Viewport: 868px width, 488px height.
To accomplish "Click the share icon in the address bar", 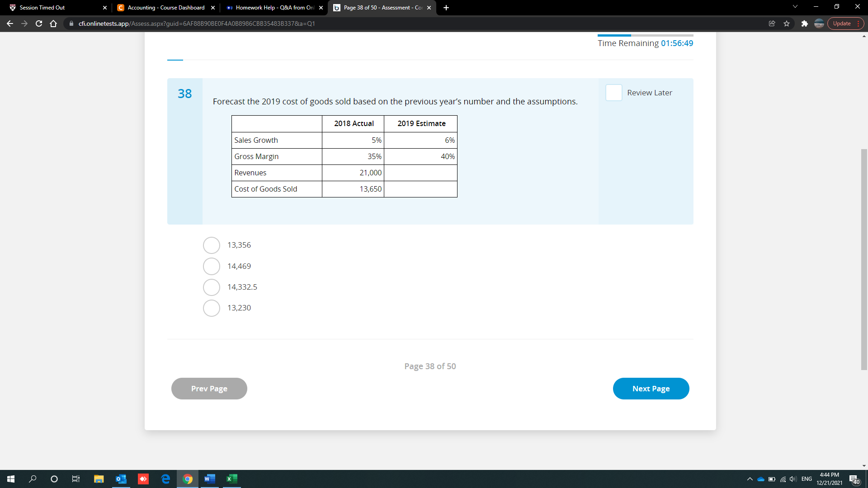I will tap(772, 23).
